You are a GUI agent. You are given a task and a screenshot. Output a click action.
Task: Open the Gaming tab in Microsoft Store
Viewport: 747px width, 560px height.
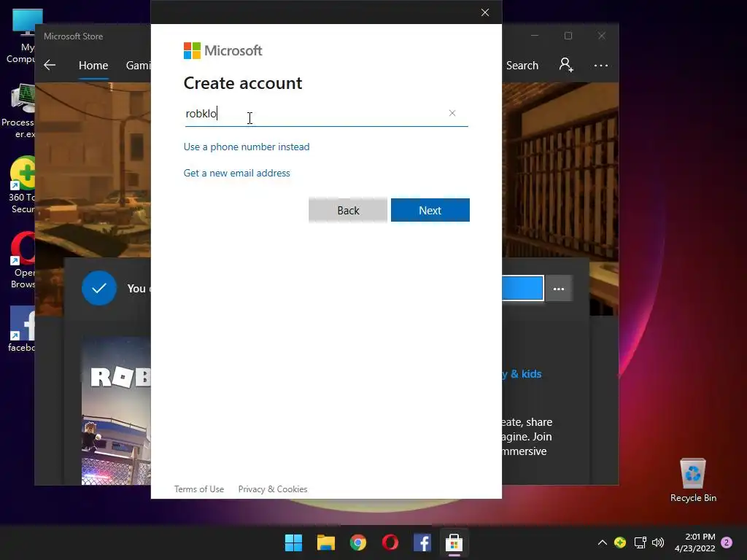click(x=138, y=66)
